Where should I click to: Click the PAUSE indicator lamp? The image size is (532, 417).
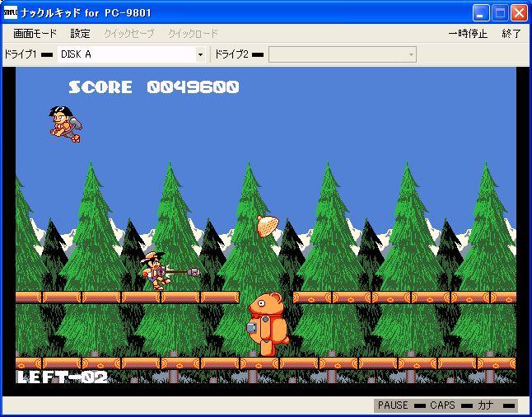419,405
